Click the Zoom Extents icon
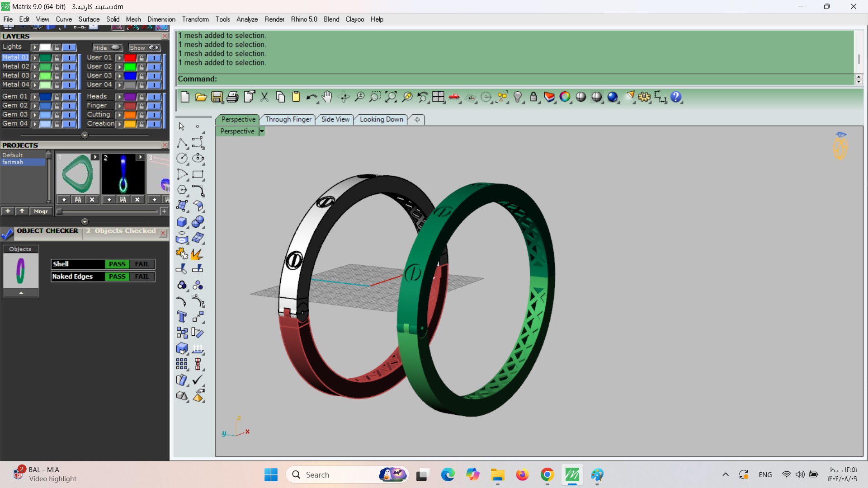868x488 pixels. pos(391,97)
